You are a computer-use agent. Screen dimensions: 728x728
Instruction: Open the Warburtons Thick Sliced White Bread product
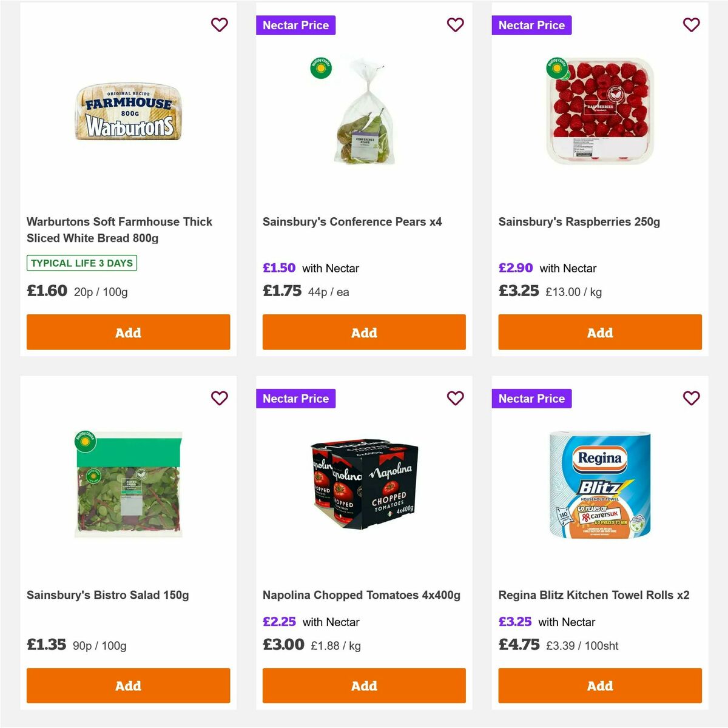119,230
